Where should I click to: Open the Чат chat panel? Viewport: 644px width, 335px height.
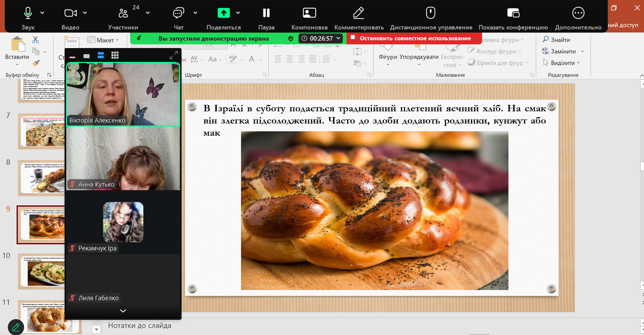click(178, 13)
